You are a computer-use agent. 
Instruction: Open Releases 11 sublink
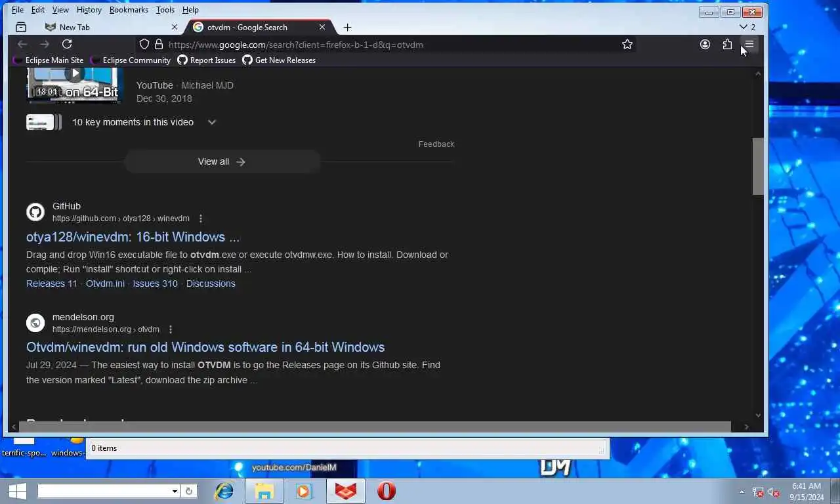point(51,283)
